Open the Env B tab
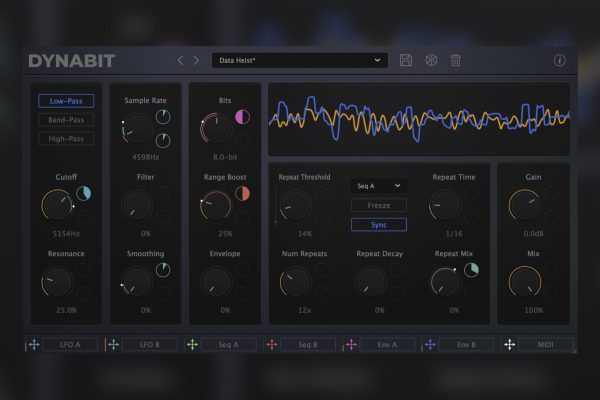 click(x=466, y=344)
